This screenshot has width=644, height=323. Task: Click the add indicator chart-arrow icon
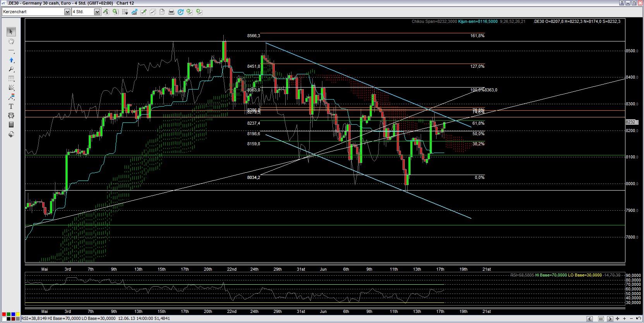coord(134,12)
